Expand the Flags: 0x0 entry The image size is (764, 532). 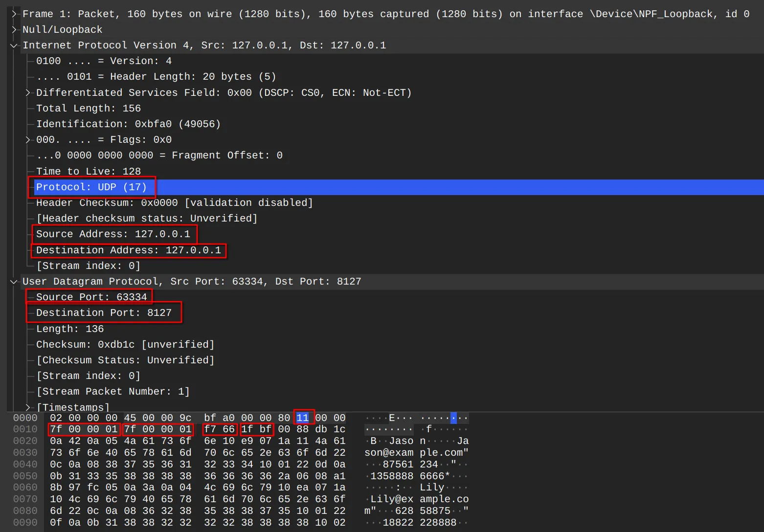[x=28, y=140]
